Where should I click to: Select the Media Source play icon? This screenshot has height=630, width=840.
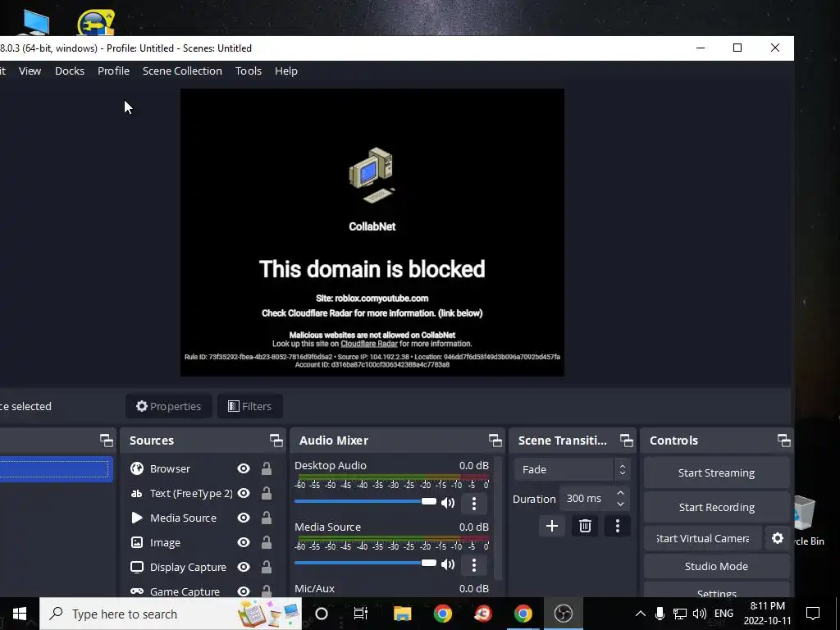point(137,518)
